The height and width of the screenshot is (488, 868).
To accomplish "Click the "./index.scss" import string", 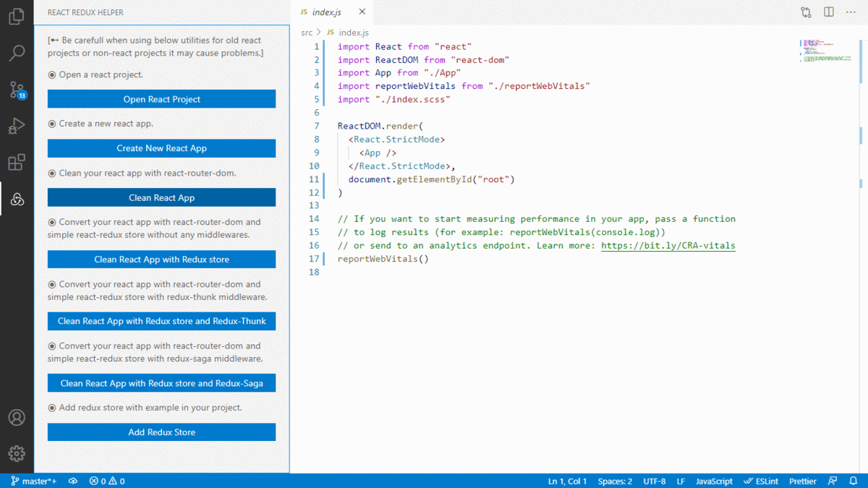I will pyautogui.click(x=413, y=99).
